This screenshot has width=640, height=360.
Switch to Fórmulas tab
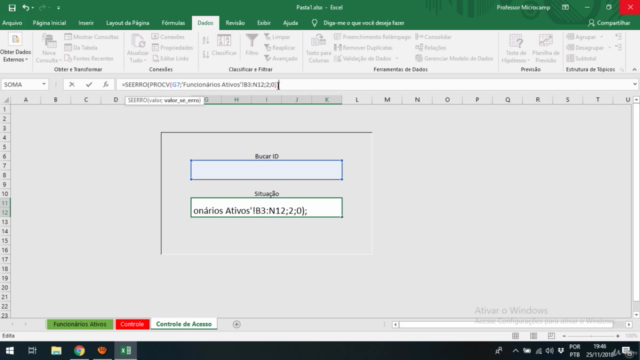click(x=173, y=23)
